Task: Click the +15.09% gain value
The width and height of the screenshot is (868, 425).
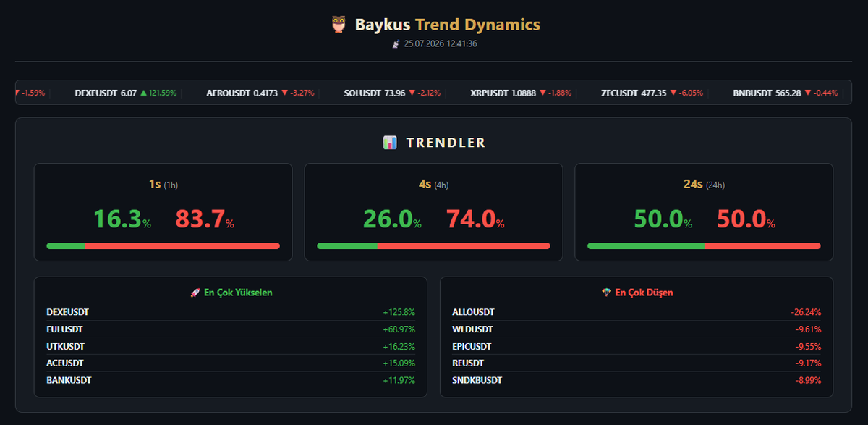Action: pos(399,363)
